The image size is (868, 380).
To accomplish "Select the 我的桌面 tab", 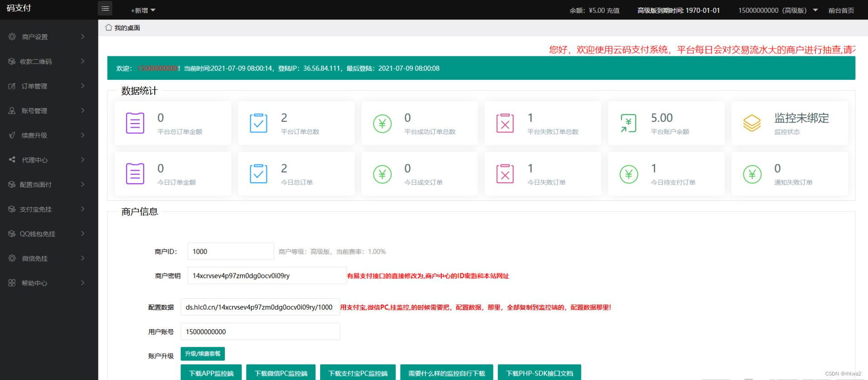I will [x=122, y=28].
